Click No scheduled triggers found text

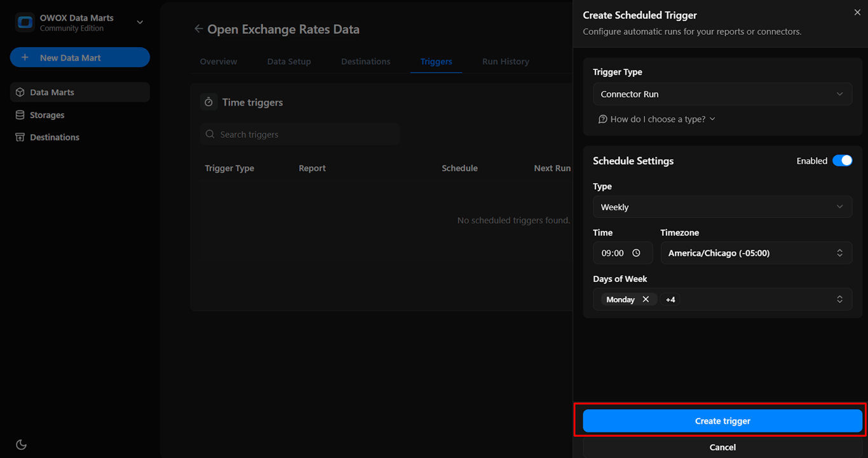pos(513,220)
